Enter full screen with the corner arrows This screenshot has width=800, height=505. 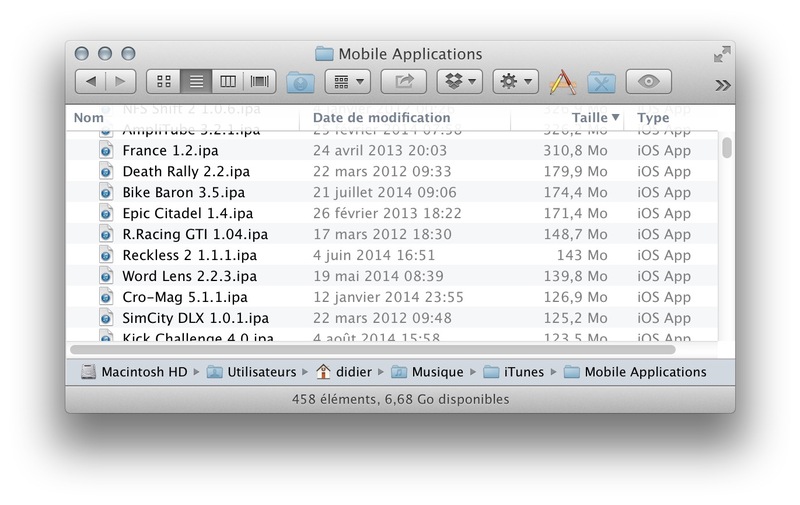[x=722, y=54]
